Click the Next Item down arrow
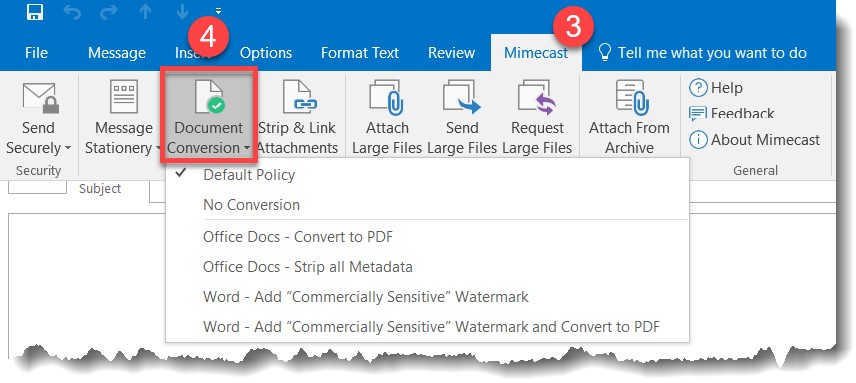Screen dimensions: 856x383 point(182,11)
